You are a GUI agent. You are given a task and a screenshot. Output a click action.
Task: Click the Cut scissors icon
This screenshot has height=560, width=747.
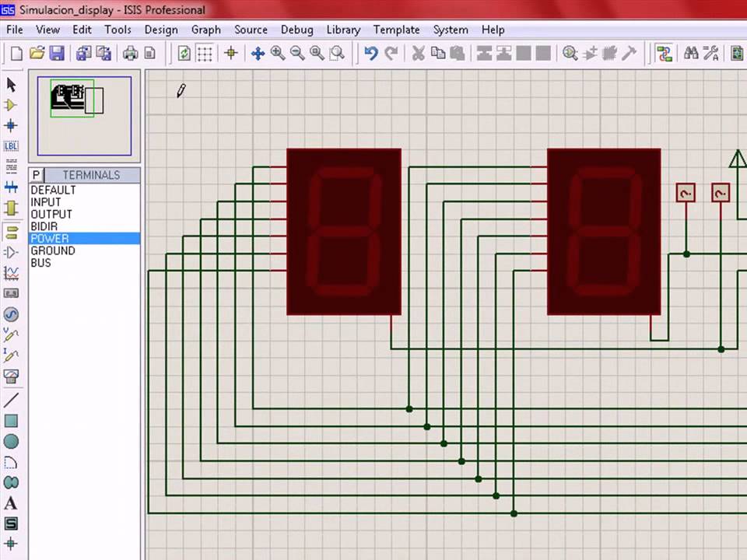coord(419,53)
